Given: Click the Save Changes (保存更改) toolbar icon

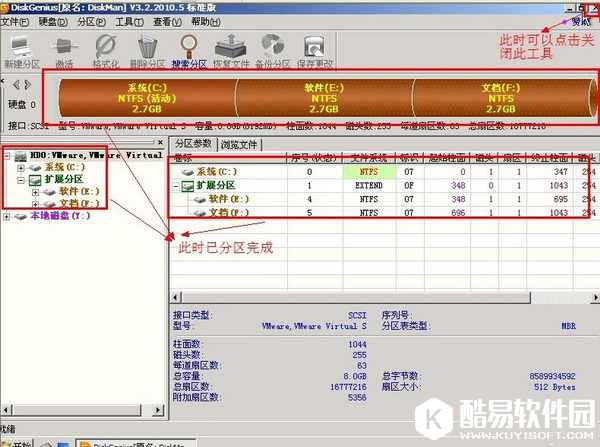Looking at the screenshot, I should pyautogui.click(x=313, y=49).
